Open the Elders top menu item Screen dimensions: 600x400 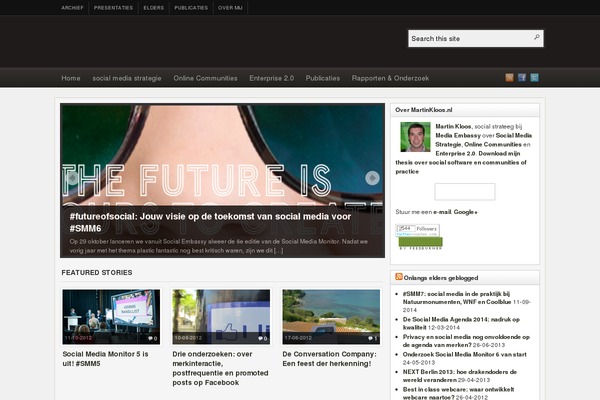(154, 8)
